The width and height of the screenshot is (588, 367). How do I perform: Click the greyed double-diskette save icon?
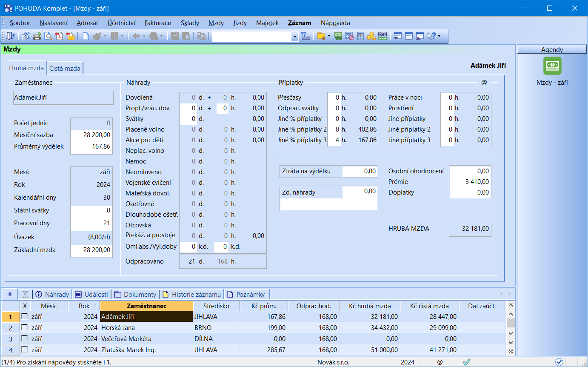click(186, 37)
